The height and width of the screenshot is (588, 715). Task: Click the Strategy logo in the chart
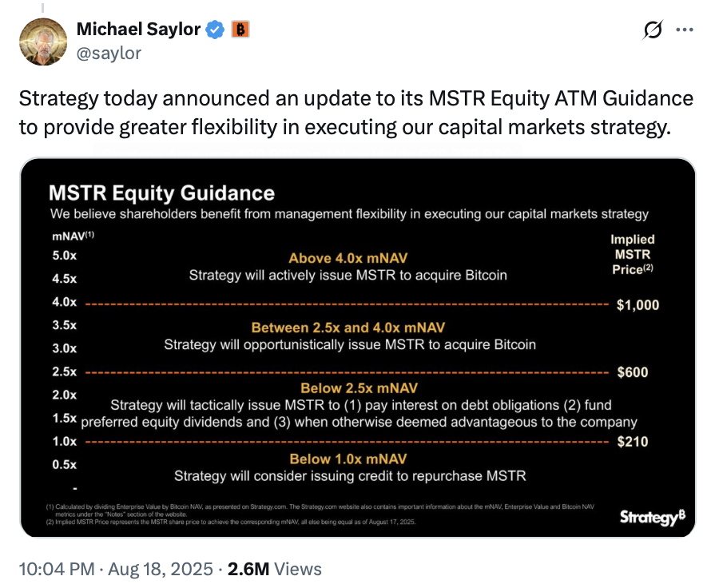pos(650,517)
